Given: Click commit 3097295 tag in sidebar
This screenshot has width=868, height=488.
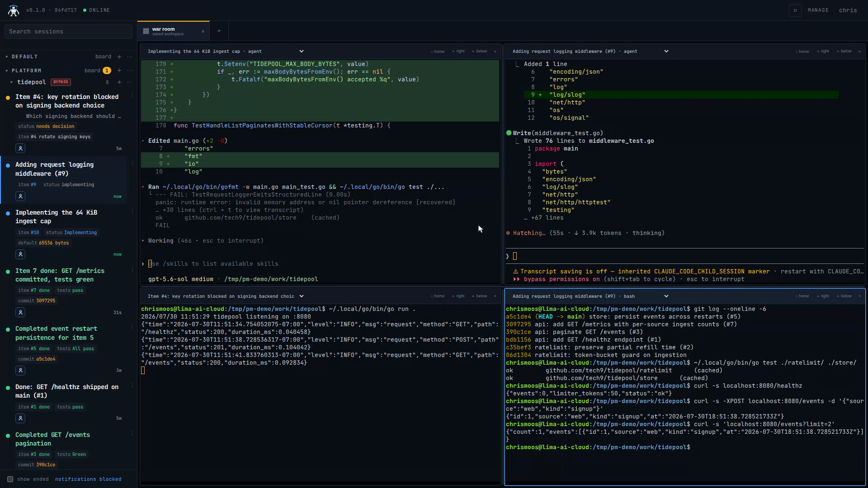Looking at the screenshot, I should pyautogui.click(x=37, y=301).
